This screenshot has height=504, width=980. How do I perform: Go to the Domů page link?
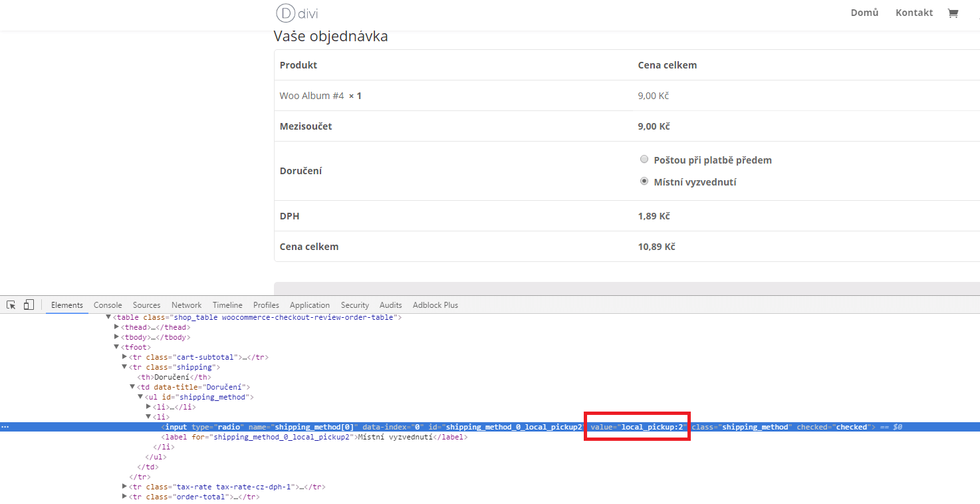point(864,13)
